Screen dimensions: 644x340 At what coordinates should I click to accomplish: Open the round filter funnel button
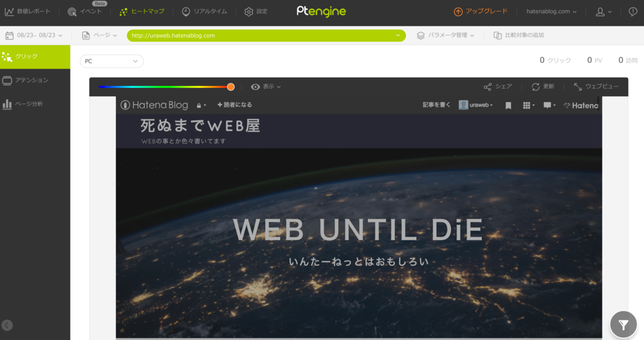pos(623,325)
